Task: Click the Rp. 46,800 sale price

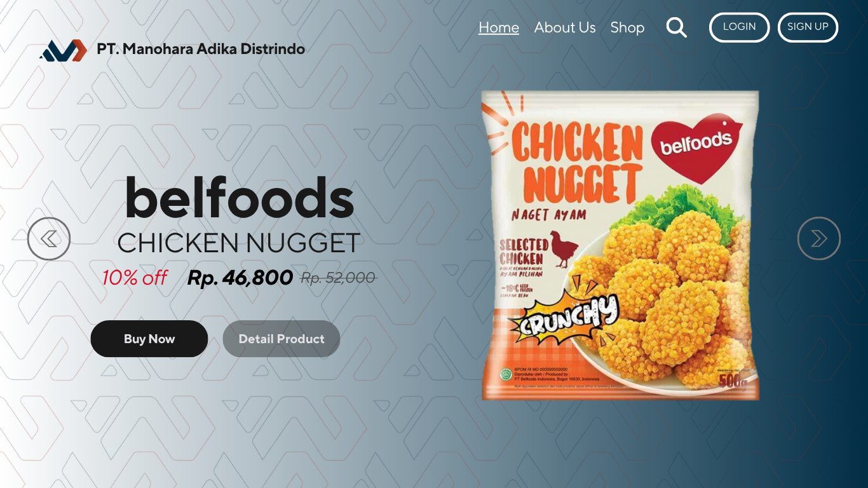Action: (x=240, y=278)
